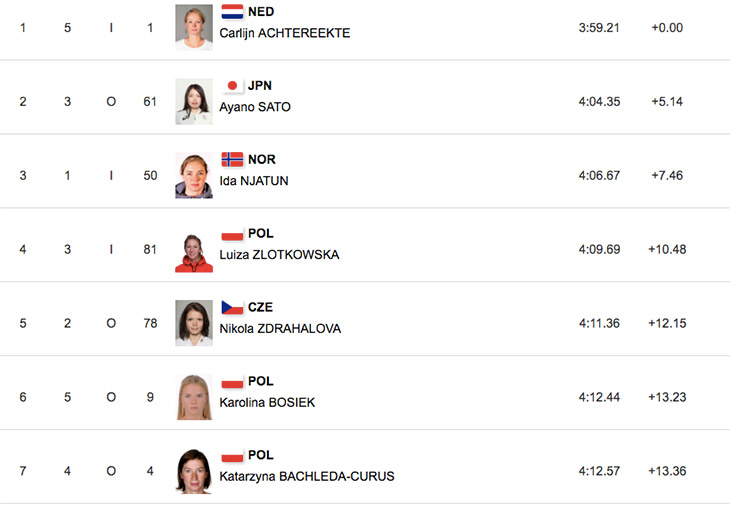
Task: Select Carlijn ACHTEREEKTE name link
Action: tap(284, 33)
